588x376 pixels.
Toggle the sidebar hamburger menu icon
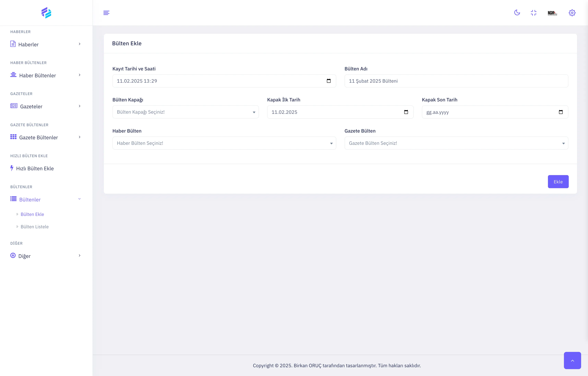click(x=106, y=13)
